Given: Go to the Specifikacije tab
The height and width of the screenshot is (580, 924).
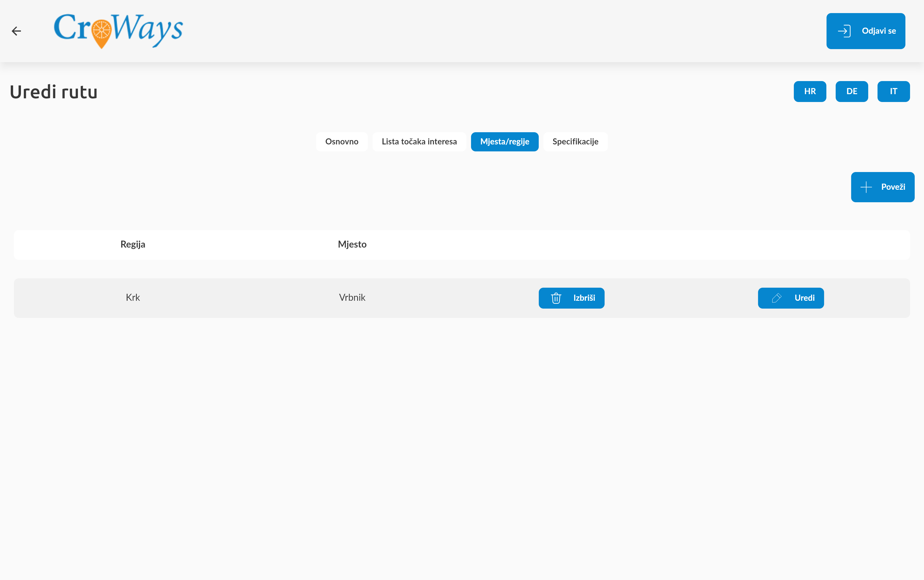Looking at the screenshot, I should tap(575, 142).
